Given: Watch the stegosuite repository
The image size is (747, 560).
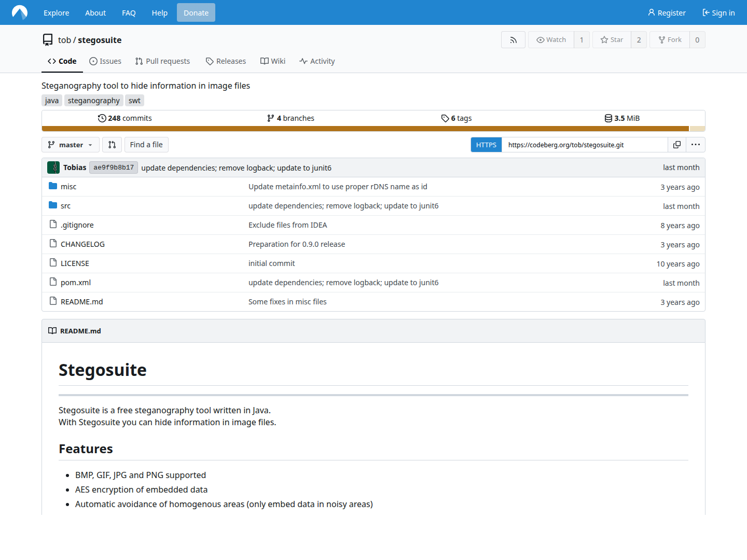Looking at the screenshot, I should (551, 40).
